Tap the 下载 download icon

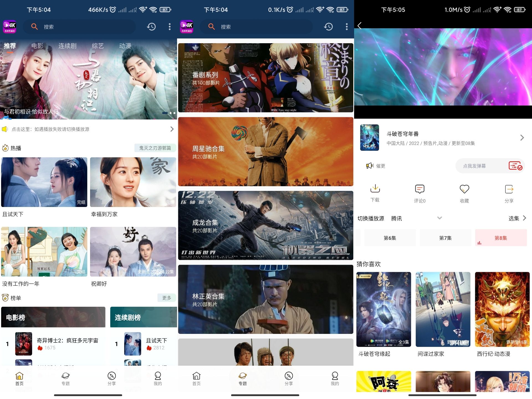(375, 193)
